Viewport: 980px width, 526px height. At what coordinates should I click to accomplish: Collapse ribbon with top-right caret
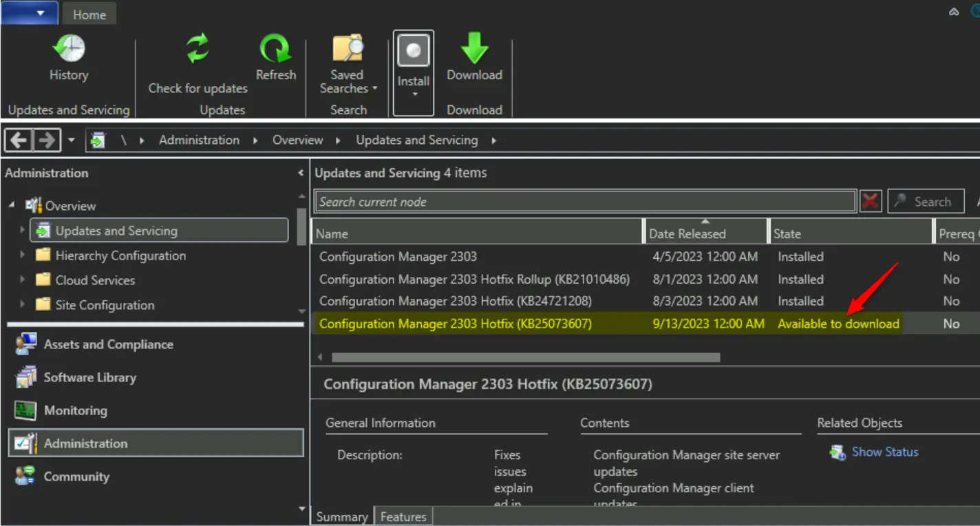954,12
